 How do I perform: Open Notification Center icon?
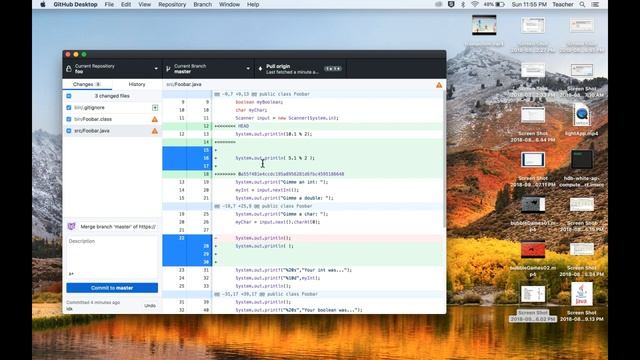point(596,4)
